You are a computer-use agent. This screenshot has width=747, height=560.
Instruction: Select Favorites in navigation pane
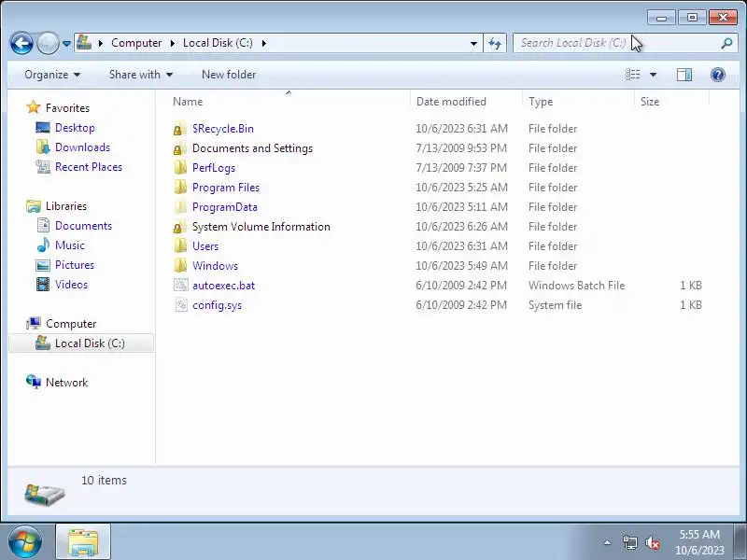67,108
